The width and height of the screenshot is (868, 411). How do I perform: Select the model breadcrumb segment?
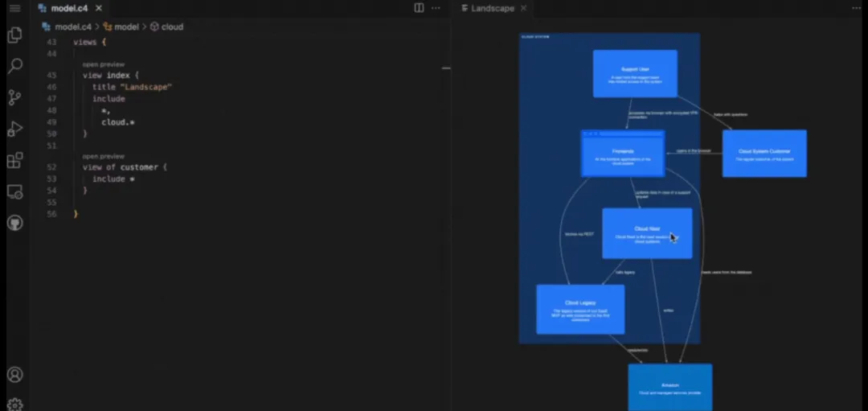[x=121, y=27]
